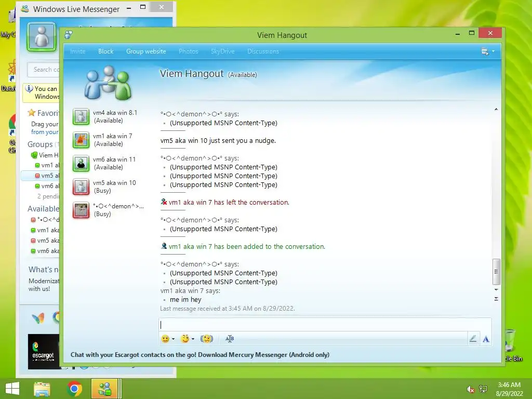Click your display picture in Messenger window

pyautogui.click(x=42, y=37)
